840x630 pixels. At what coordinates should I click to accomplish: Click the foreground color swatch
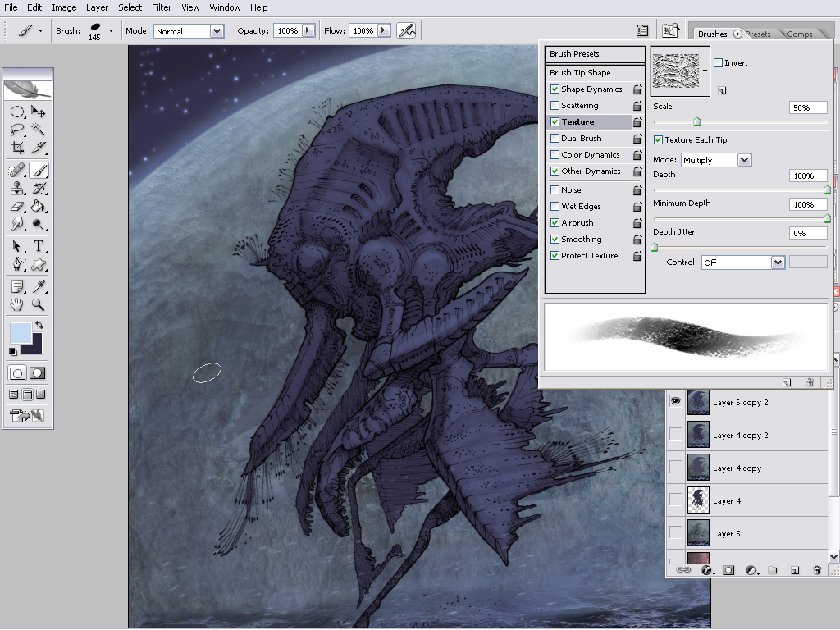tap(20, 332)
